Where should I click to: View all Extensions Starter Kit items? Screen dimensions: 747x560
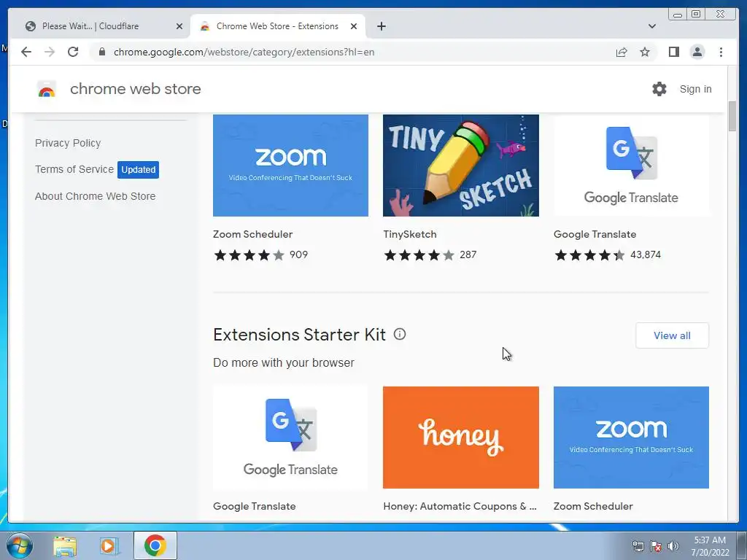tap(672, 335)
